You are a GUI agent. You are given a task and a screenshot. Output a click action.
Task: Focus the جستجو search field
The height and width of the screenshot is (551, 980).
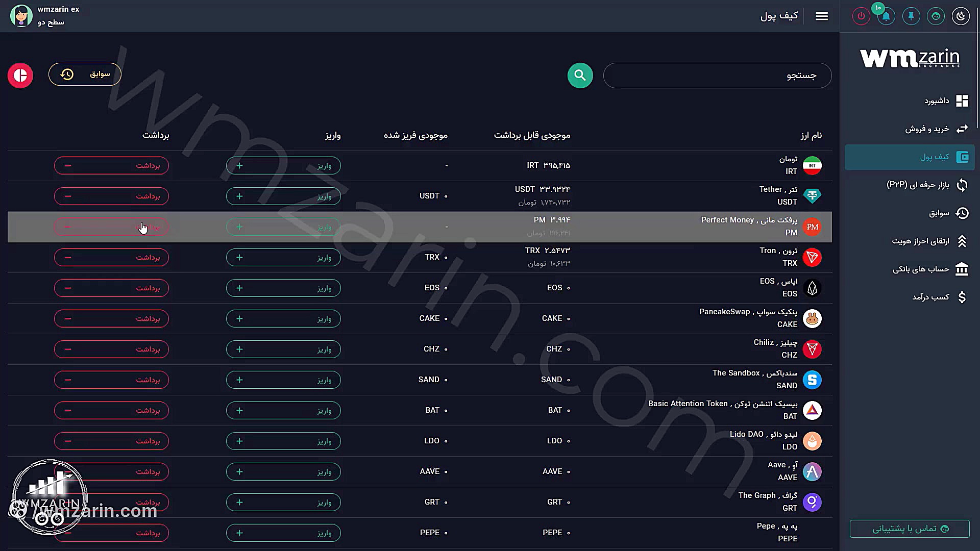pyautogui.click(x=717, y=76)
